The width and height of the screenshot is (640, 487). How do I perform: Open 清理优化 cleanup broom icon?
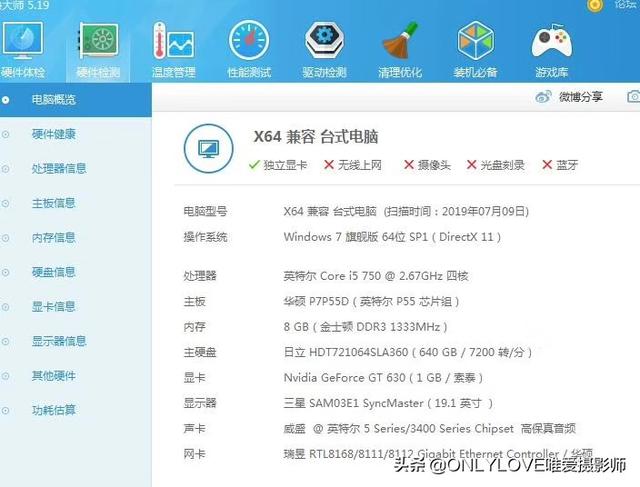400,41
